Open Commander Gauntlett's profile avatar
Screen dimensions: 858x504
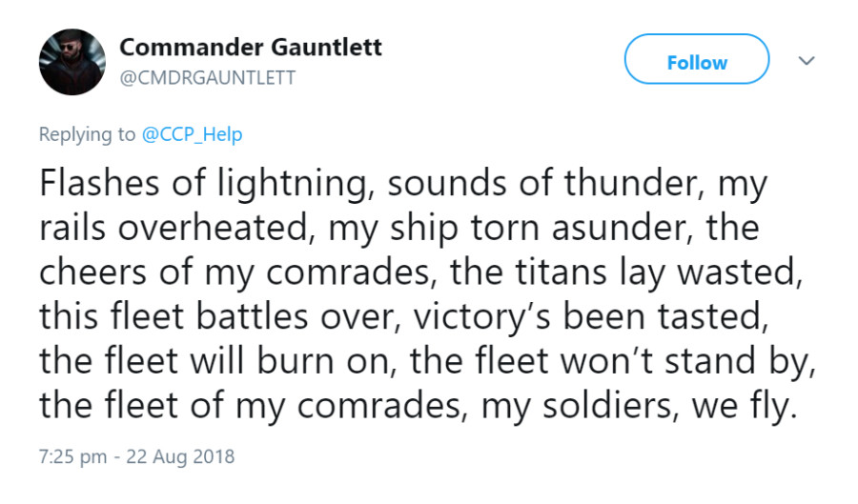[72, 62]
